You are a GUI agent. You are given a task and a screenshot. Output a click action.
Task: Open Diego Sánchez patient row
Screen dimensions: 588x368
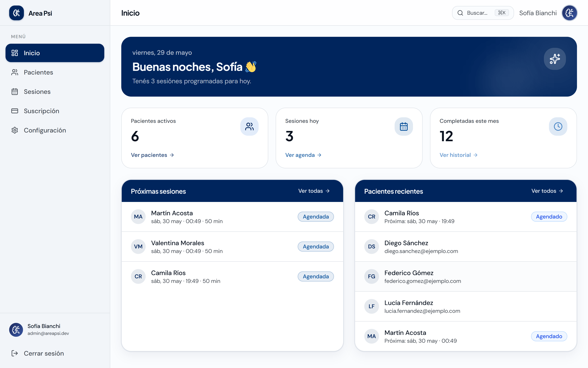466,247
